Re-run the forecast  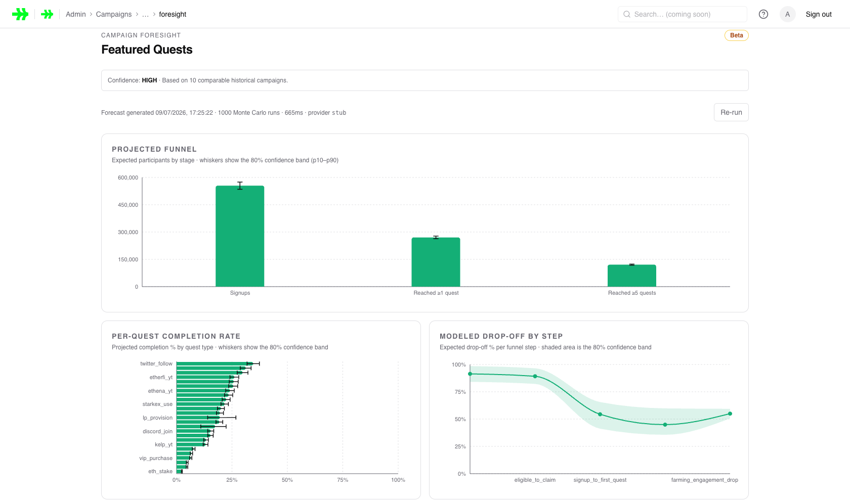point(731,112)
